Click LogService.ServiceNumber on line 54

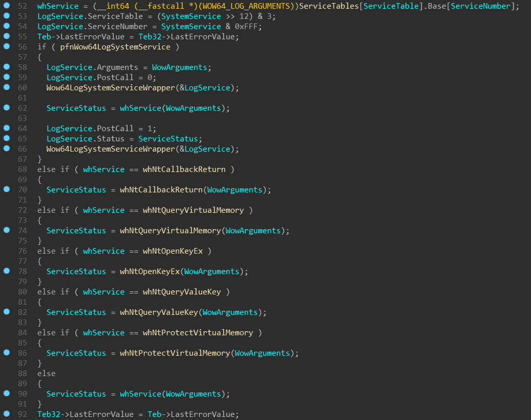pyautogui.click(x=92, y=27)
